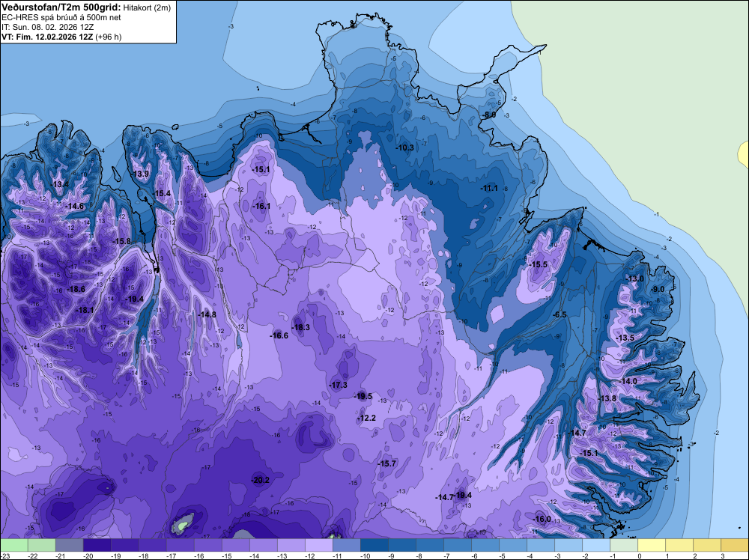Click the -15.8 temperature label
Image resolution: width=749 pixels, height=560 pixels.
[122, 241]
